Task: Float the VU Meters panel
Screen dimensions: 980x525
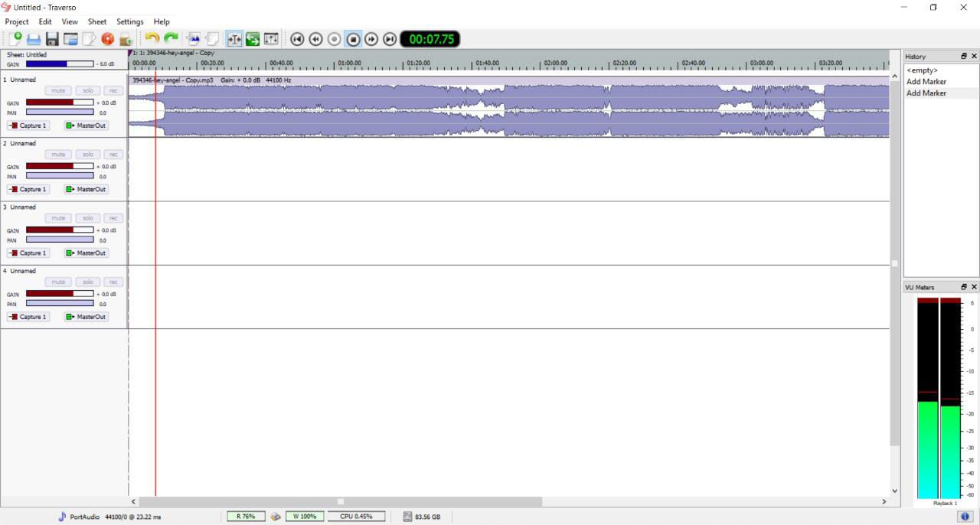Action: (x=964, y=287)
